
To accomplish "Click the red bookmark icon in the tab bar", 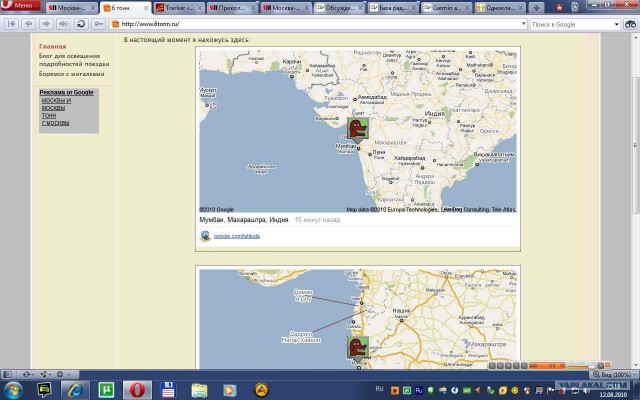I will pyautogui.click(x=559, y=7).
